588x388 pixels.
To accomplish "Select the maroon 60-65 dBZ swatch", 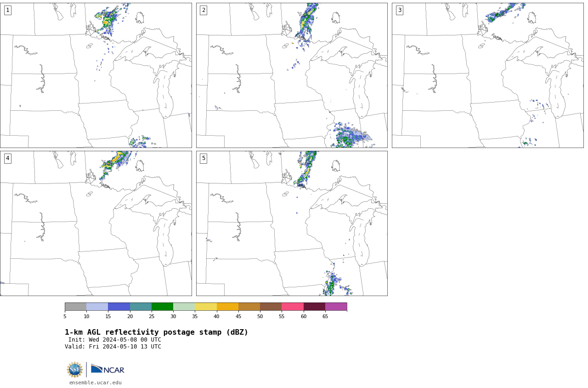I will pyautogui.click(x=314, y=307).
